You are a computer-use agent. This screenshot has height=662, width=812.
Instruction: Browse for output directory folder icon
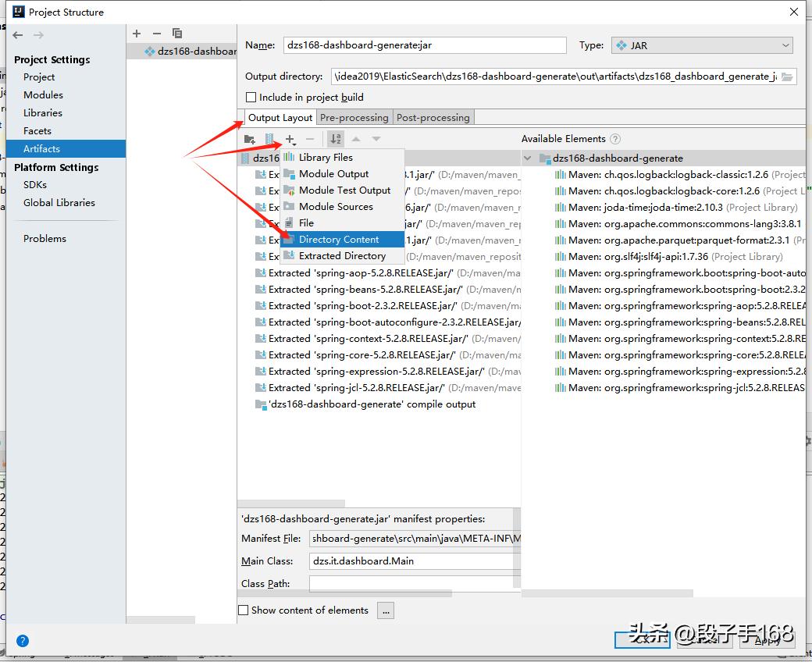click(x=787, y=77)
